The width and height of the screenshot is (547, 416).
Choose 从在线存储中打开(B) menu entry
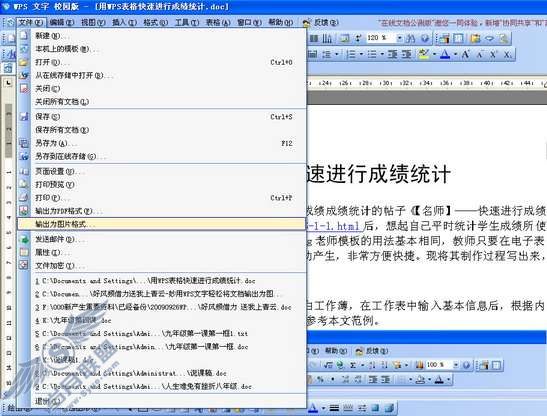[162, 75]
